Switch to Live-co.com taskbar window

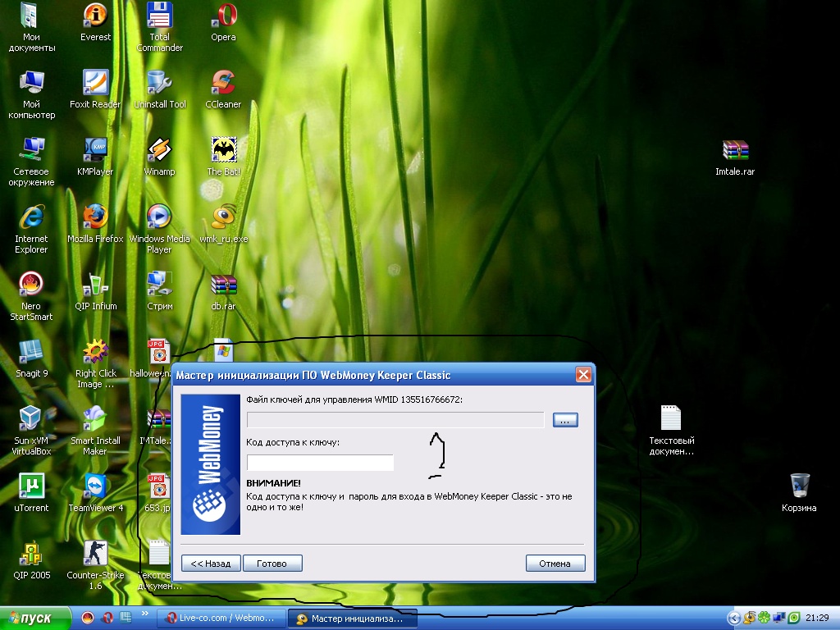point(223,619)
